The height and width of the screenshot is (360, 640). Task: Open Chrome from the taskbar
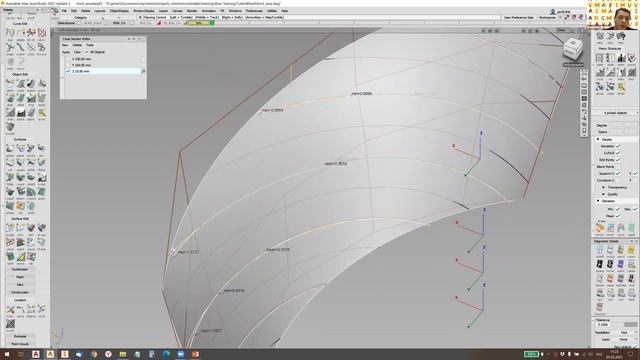click(x=93, y=354)
